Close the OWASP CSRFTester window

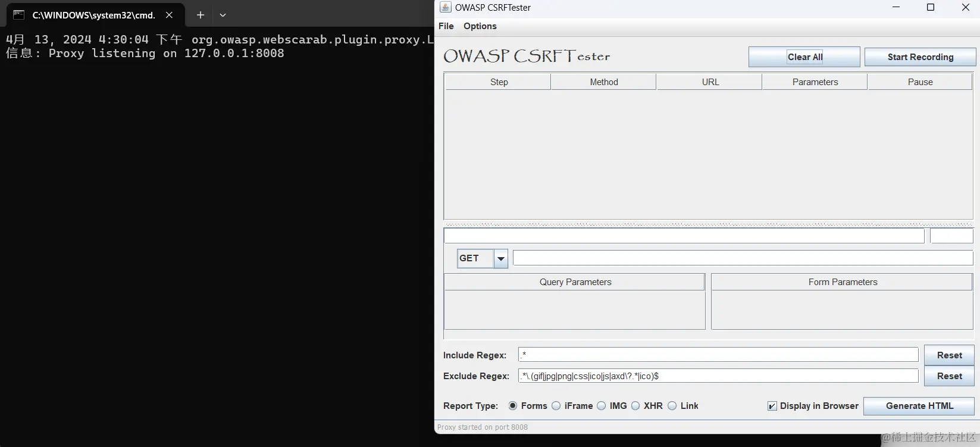(965, 7)
